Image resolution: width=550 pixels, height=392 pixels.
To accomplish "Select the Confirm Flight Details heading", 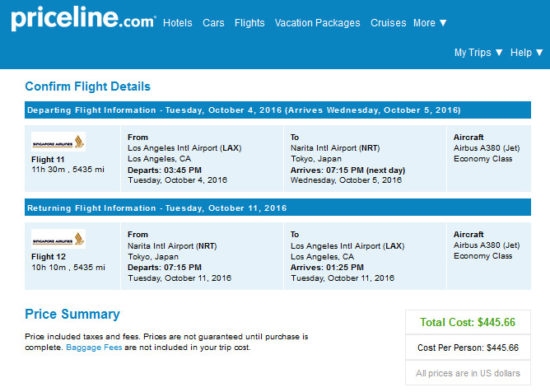I will click(x=88, y=86).
